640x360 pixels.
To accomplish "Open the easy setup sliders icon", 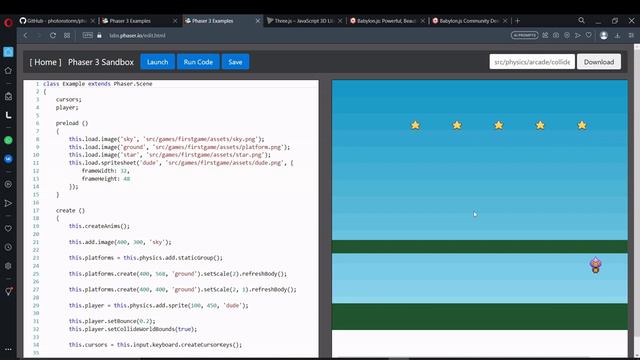I will 631,36.
